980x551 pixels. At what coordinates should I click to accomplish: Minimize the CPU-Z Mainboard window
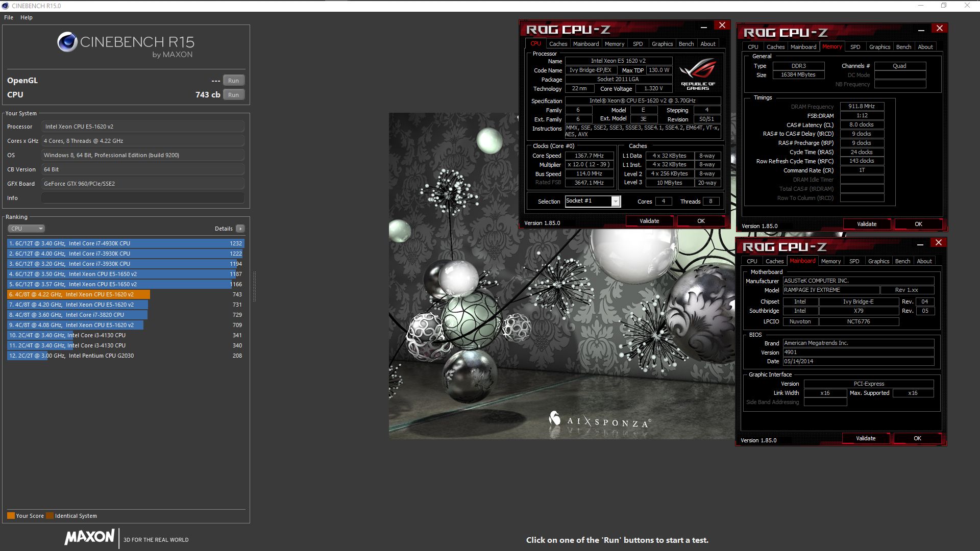920,244
